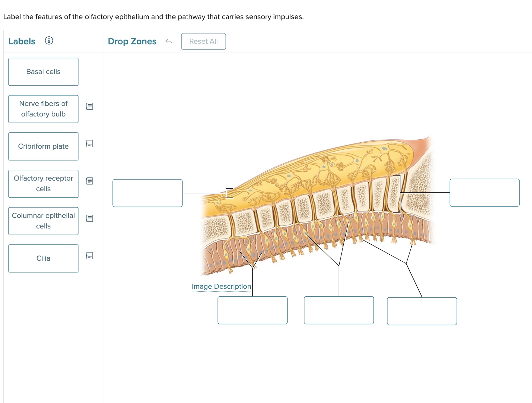Click the Reset All button
Image resolution: width=532 pixels, height=403 pixels.
tap(203, 41)
